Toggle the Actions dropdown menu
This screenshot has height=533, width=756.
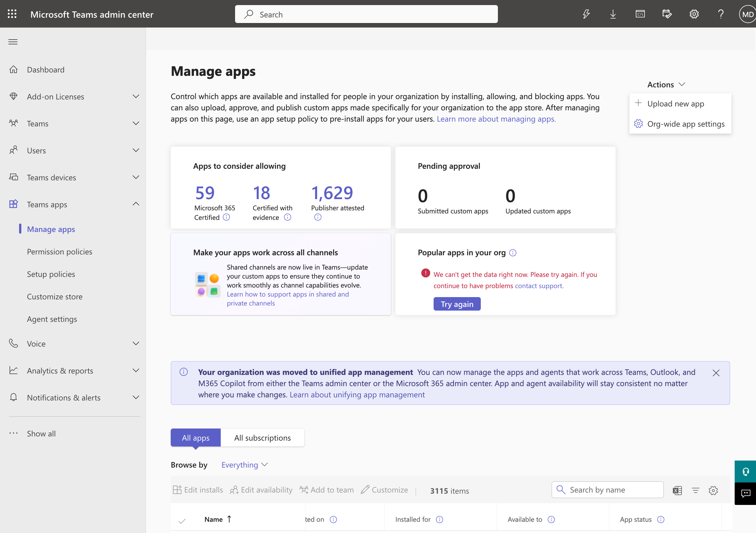(x=666, y=85)
